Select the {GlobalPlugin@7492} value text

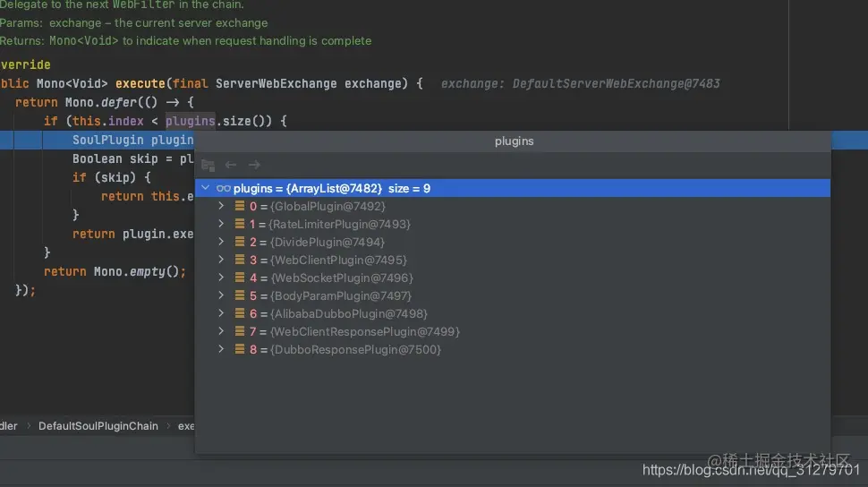pyautogui.click(x=328, y=206)
